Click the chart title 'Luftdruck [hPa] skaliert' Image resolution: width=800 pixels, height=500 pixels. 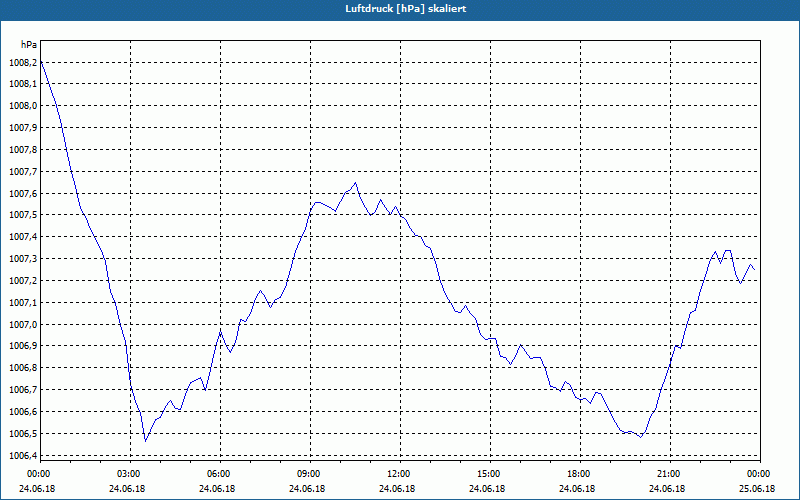[405, 9]
